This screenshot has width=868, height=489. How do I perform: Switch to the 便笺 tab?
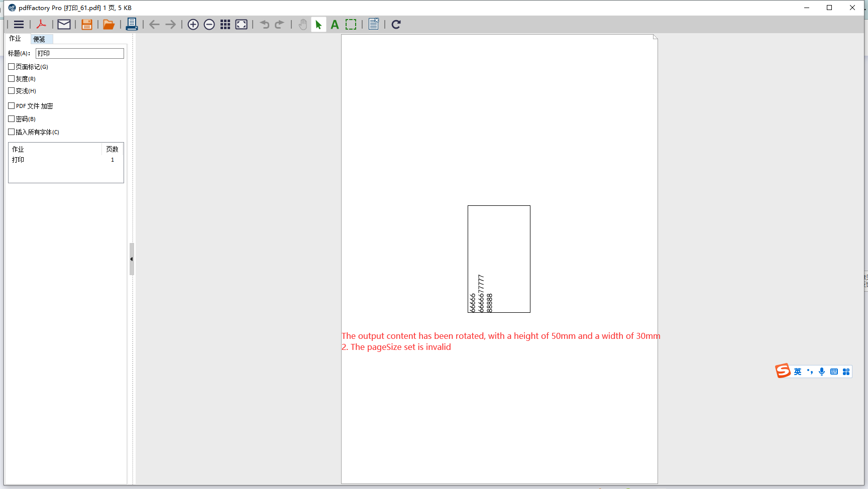click(x=41, y=39)
